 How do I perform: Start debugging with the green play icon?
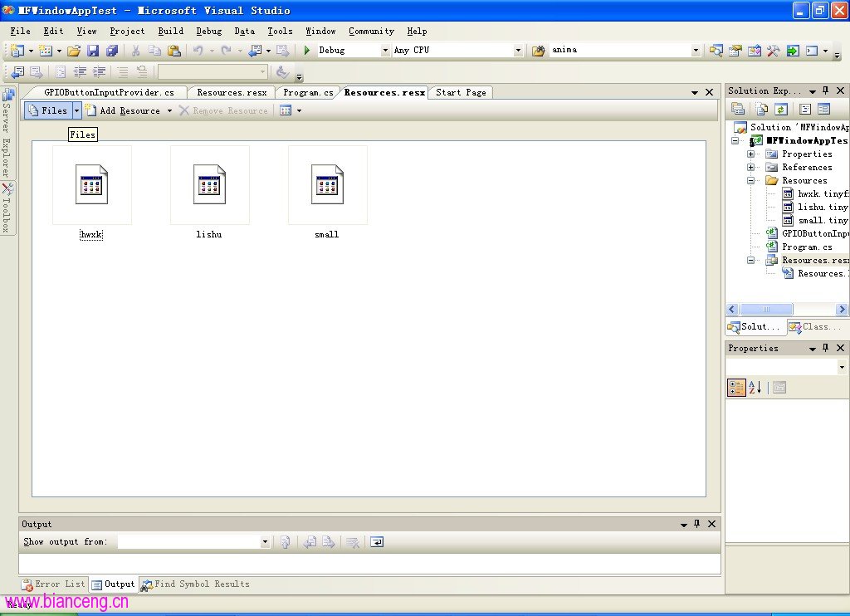(307, 51)
